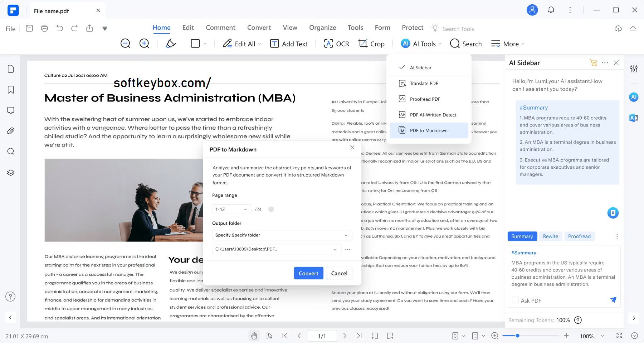The height and width of the screenshot is (343, 644).
Task: Toggle AI Sidebar in the AI Tools menu
Action: click(x=420, y=68)
